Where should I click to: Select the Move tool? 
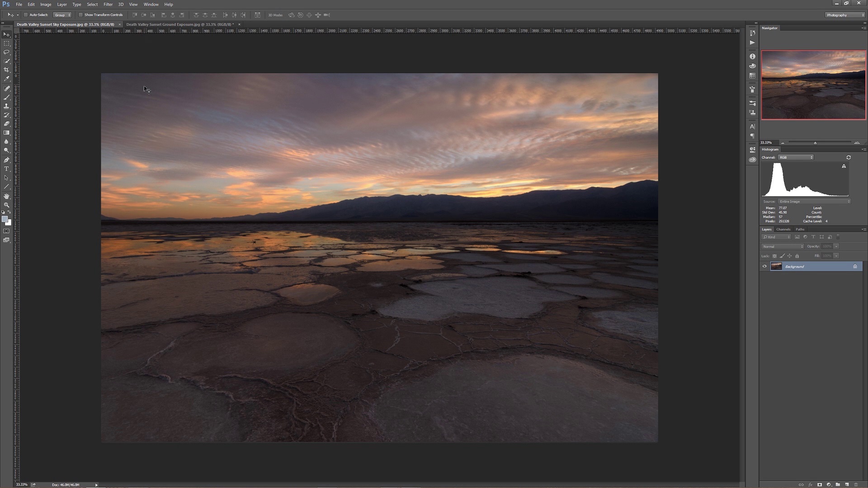pos(6,34)
